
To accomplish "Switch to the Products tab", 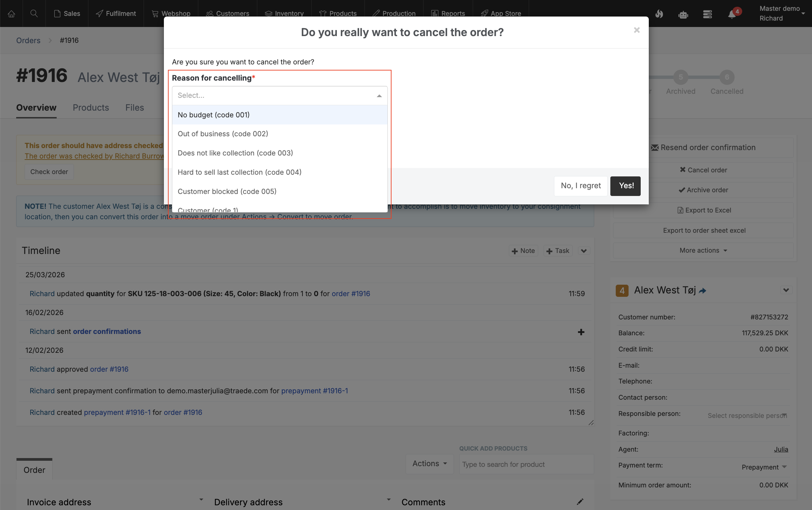I will tap(91, 108).
